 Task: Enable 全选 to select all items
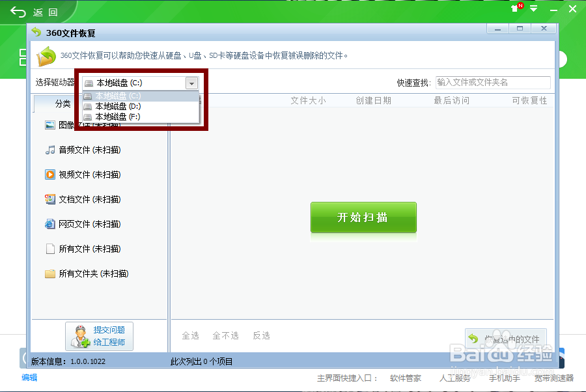pos(191,335)
